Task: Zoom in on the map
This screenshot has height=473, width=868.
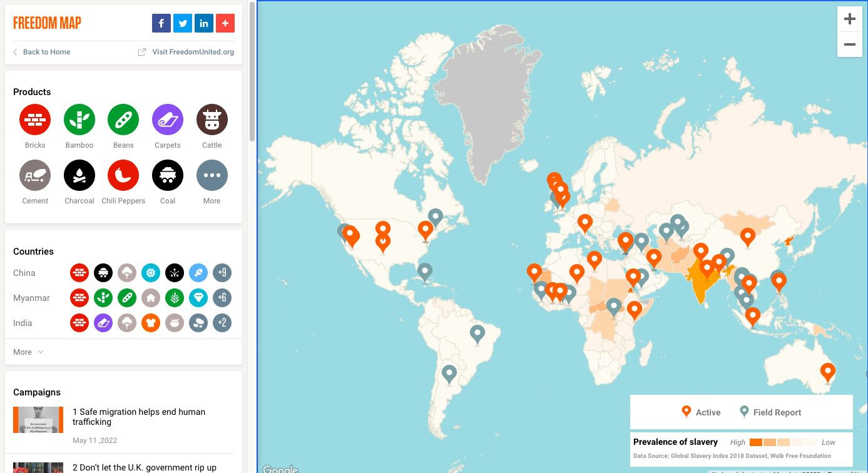Action: 849,19
